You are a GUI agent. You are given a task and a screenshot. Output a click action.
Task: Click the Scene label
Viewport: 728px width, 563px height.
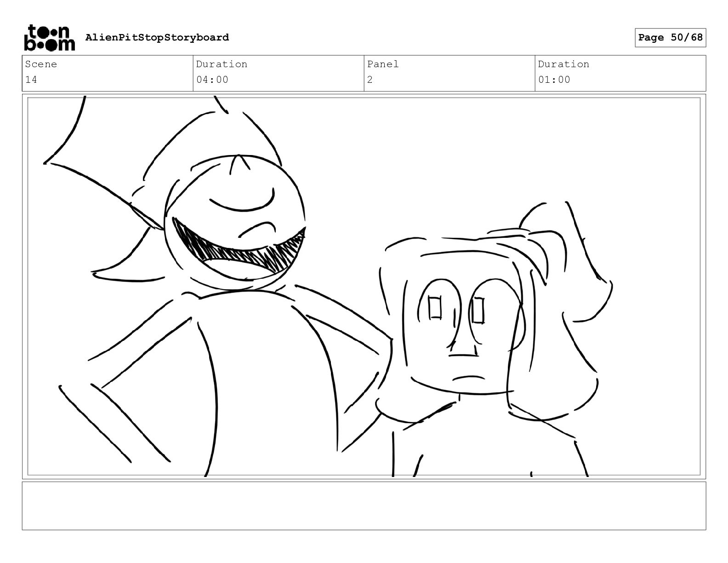pos(41,64)
